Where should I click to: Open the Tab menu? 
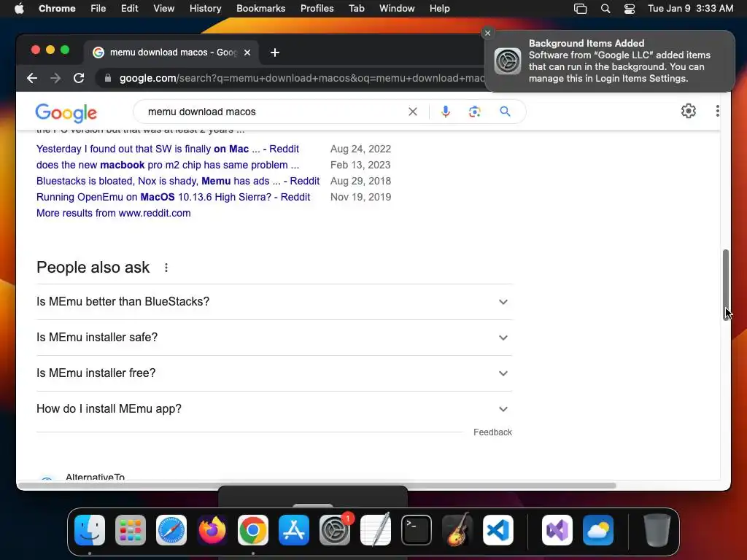coord(356,9)
